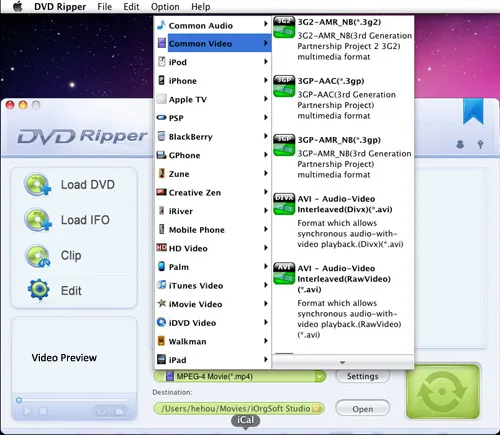Click the AVI Divx format icon
The height and width of the screenshot is (435, 500).
[x=284, y=204]
